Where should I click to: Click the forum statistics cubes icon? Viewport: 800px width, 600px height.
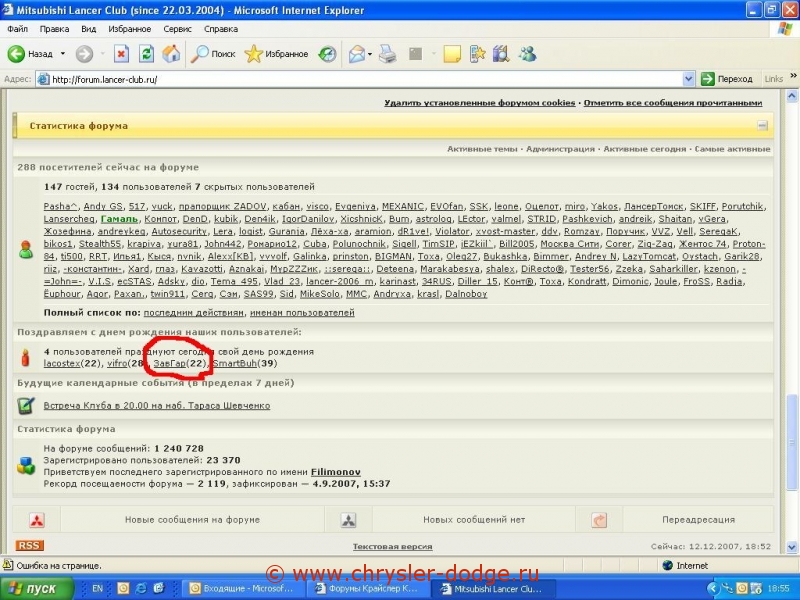point(26,465)
